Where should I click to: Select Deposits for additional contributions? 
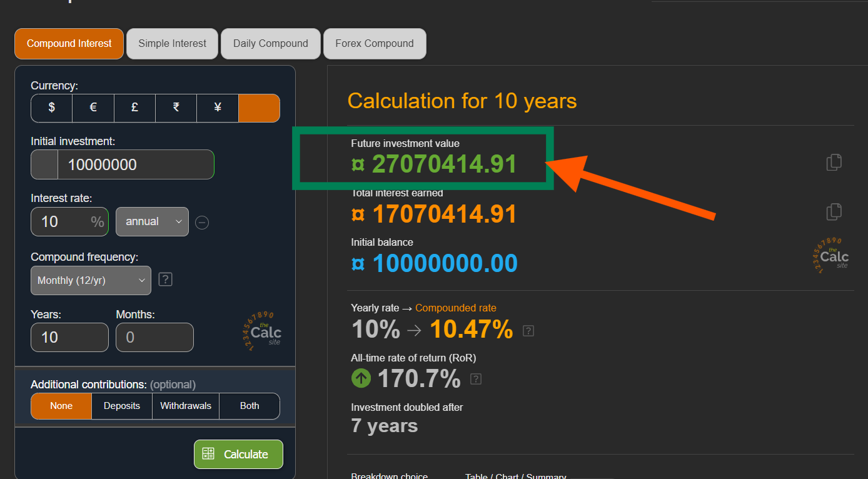(x=122, y=406)
